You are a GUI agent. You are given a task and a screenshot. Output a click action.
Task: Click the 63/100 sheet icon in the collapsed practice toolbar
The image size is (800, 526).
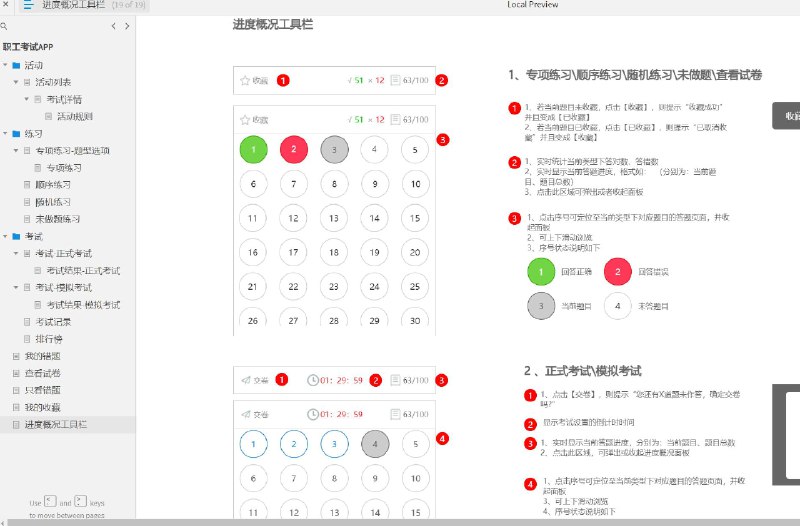coord(395,80)
